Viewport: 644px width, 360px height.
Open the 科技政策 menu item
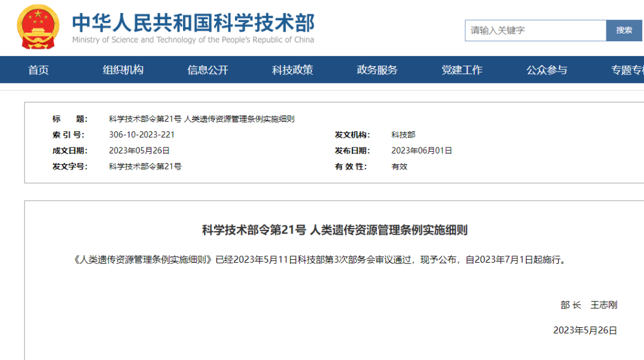pos(292,70)
